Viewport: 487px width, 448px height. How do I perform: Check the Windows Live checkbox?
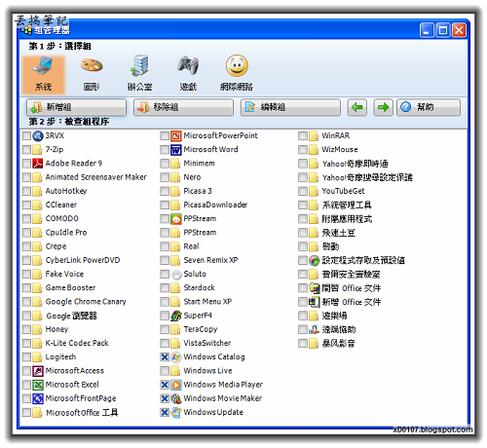(x=165, y=371)
